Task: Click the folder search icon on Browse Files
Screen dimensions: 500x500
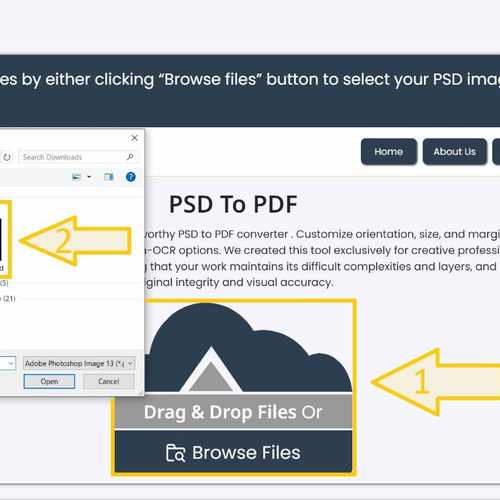Action: 175,453
